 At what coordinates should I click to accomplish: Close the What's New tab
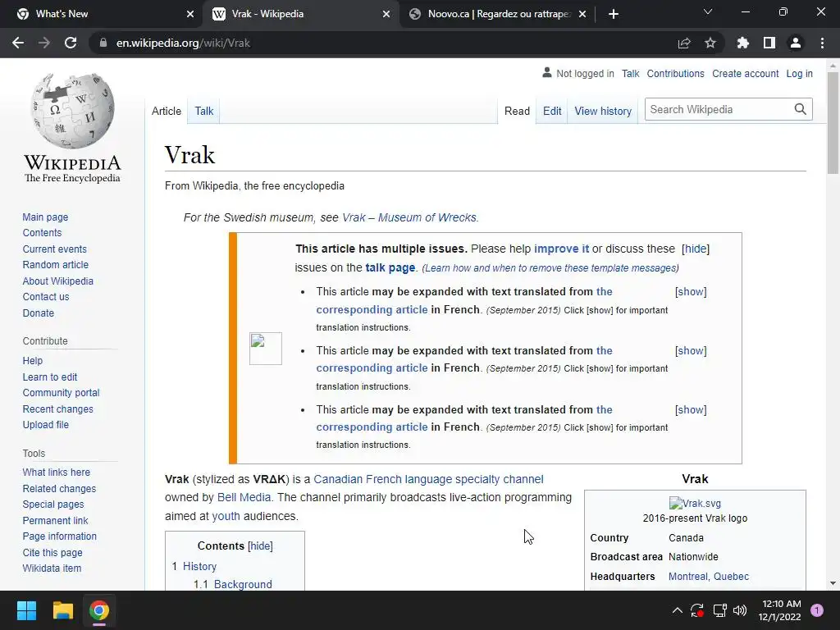(190, 14)
